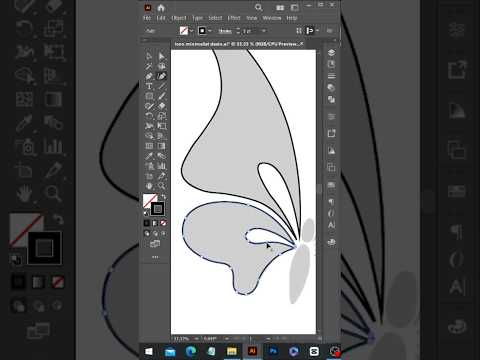480x360 pixels.
Task: Select the Pen tool
Action: 149,76
